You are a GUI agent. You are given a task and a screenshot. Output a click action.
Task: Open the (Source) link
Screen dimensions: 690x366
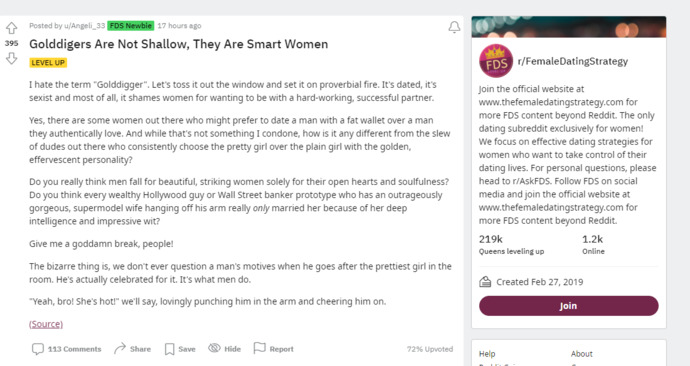coord(46,324)
